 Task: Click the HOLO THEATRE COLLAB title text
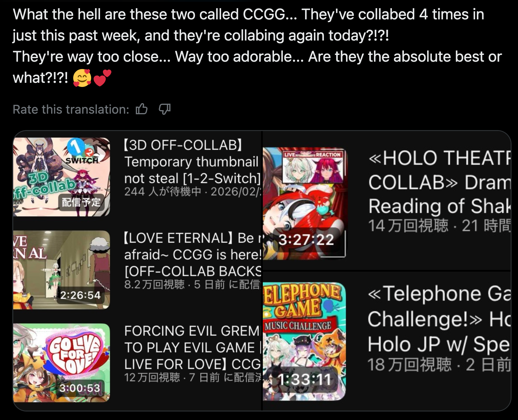click(x=440, y=182)
